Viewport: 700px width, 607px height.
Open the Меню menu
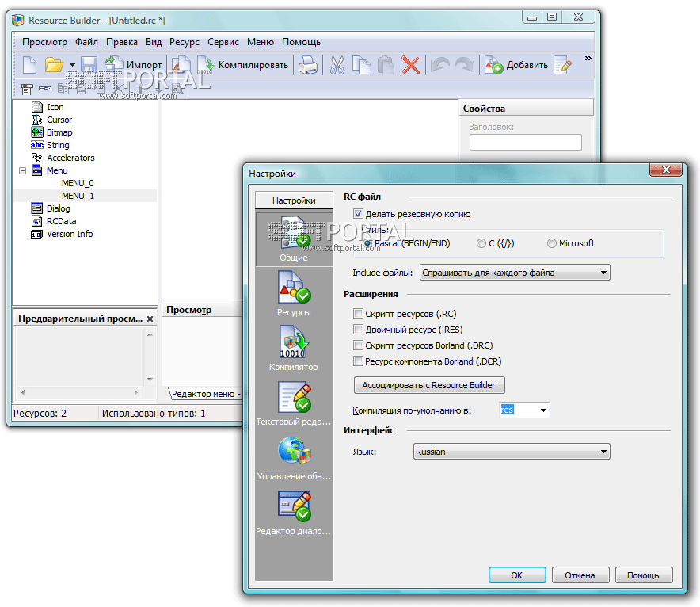[261, 42]
